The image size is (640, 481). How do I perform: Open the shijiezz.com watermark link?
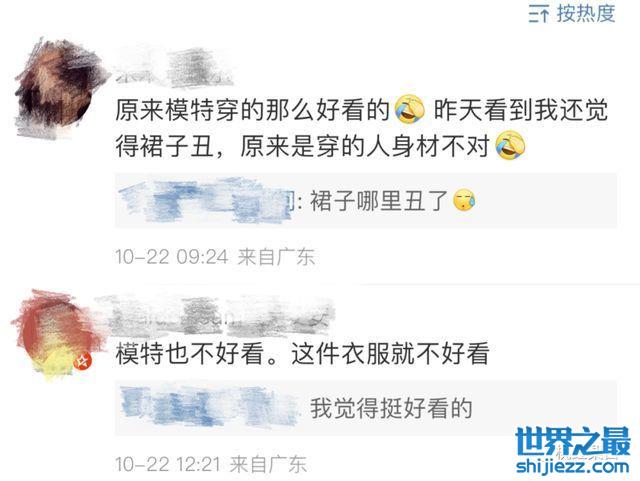coord(573,466)
